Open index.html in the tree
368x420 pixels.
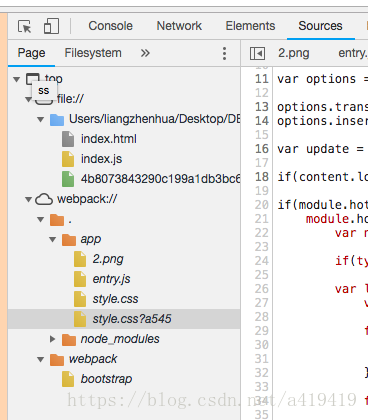109,139
